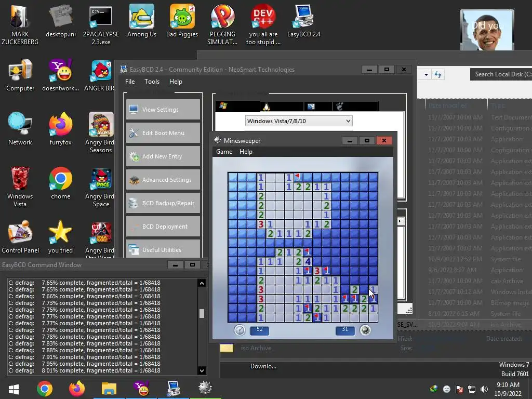The image size is (532, 399).
Task: Click the Advanced Settings button
Action: pyautogui.click(x=163, y=180)
